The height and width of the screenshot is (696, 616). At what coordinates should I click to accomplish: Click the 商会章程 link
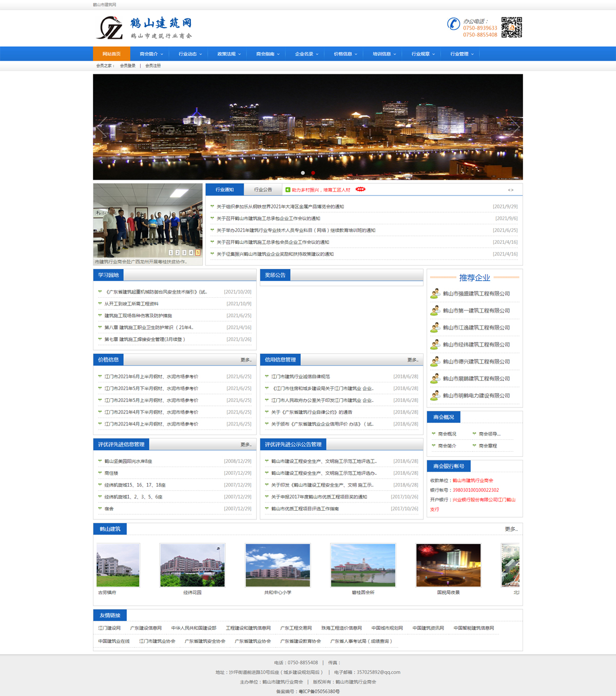pos(488,446)
